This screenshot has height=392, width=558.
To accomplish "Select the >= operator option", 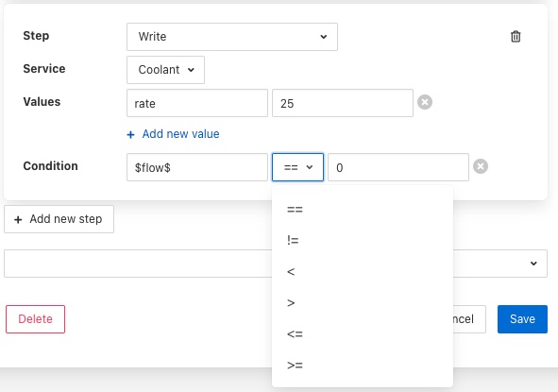I will pyautogui.click(x=363, y=366).
